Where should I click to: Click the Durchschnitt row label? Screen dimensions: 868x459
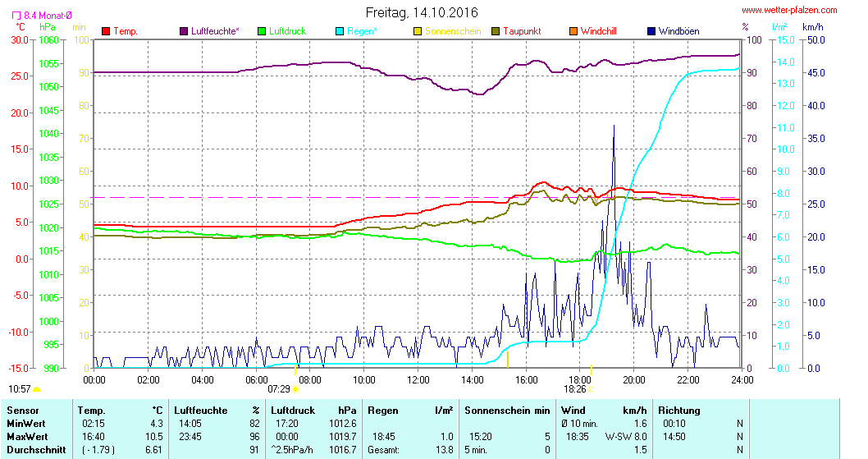37,450
